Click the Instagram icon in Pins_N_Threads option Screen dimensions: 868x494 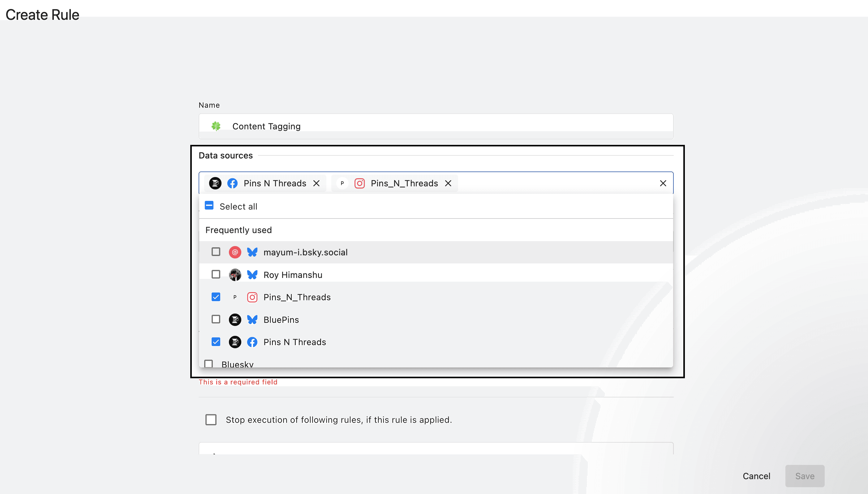point(252,297)
